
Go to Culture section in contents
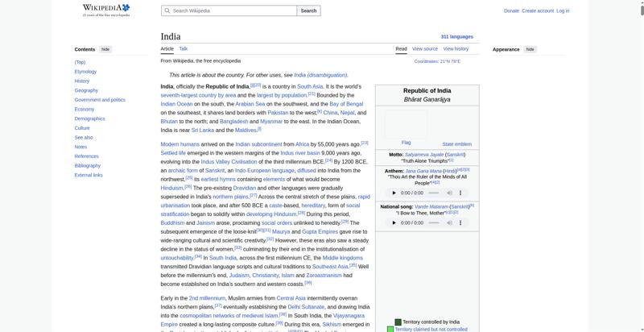[82, 128]
